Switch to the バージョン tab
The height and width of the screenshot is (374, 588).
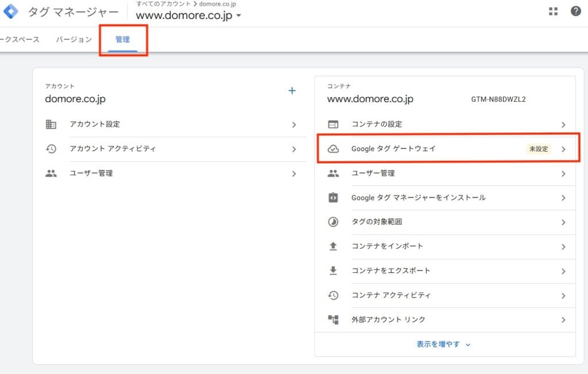pos(74,40)
